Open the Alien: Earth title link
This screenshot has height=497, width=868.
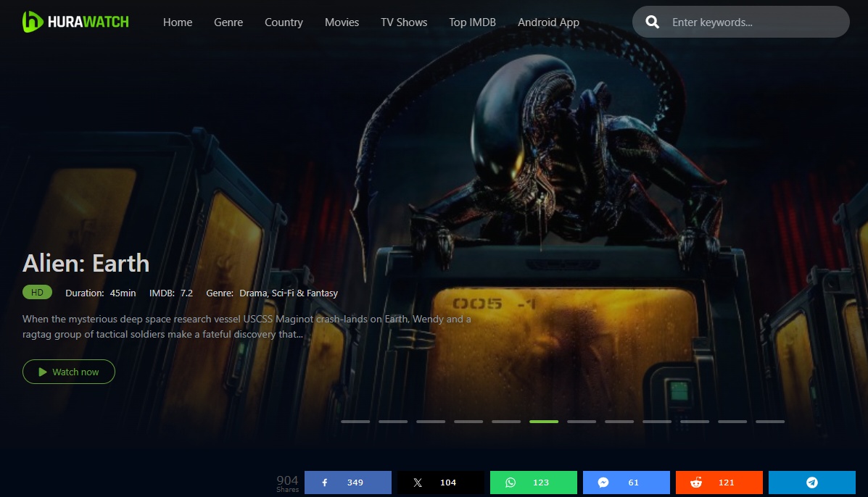86,263
